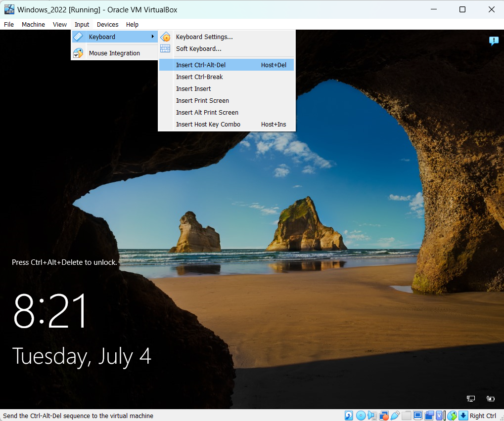Click the Soft Keyboard icon
Image resolution: width=504 pixels, height=421 pixels.
(x=165, y=48)
